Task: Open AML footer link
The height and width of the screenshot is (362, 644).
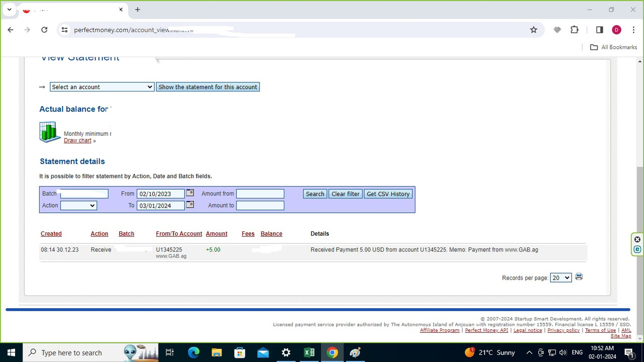Action: (x=626, y=330)
